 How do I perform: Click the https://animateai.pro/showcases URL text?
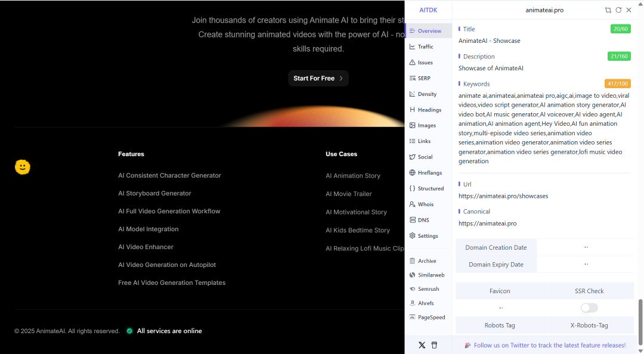click(x=503, y=196)
